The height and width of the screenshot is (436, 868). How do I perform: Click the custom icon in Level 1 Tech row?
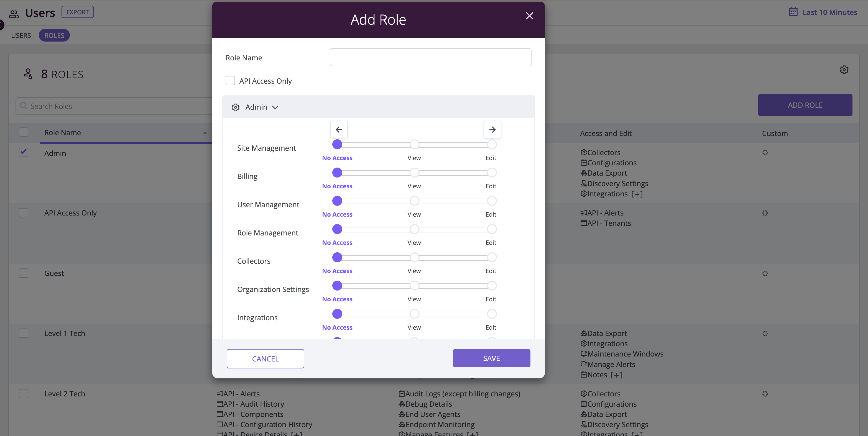coord(765,333)
